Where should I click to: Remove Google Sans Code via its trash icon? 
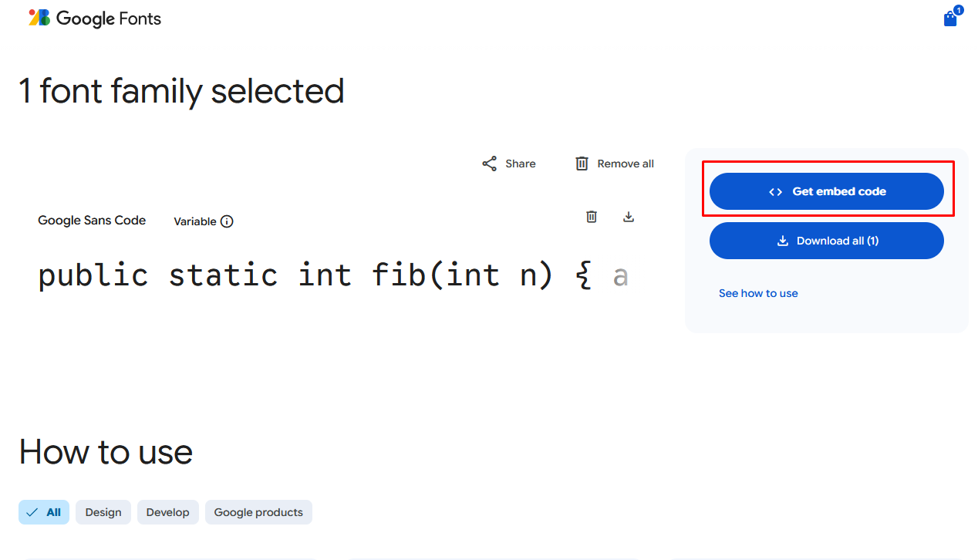[592, 217]
